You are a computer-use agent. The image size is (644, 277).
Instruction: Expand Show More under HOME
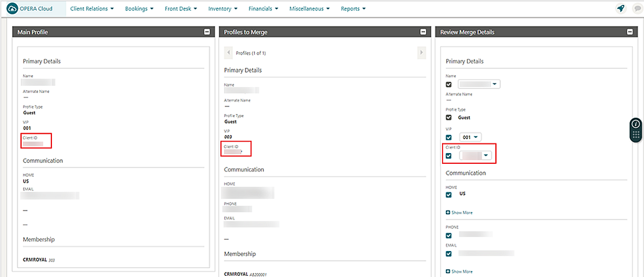pos(459,212)
